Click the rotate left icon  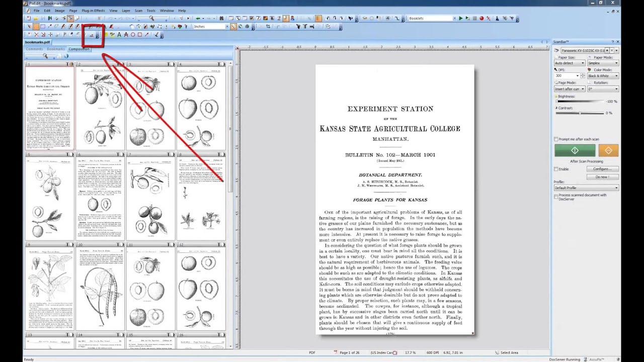point(328,18)
